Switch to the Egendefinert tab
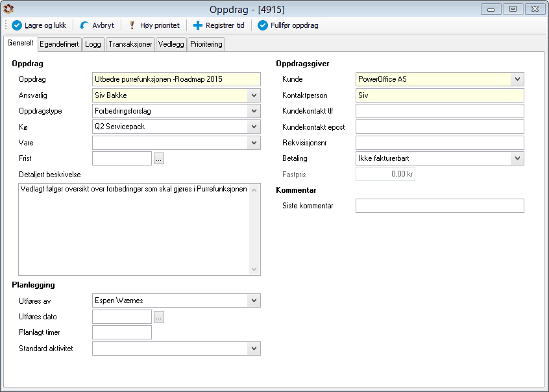The width and height of the screenshot is (549, 392). 59,44
